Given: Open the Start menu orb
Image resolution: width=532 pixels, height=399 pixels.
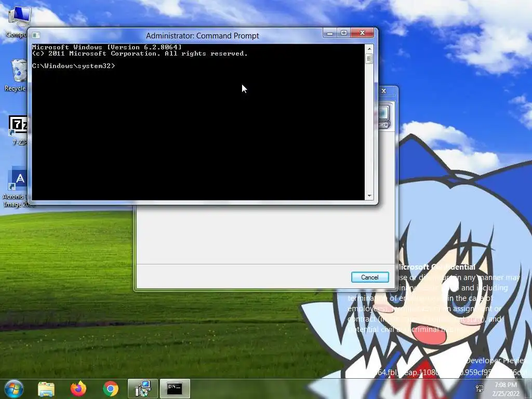Looking at the screenshot, I should [x=14, y=389].
